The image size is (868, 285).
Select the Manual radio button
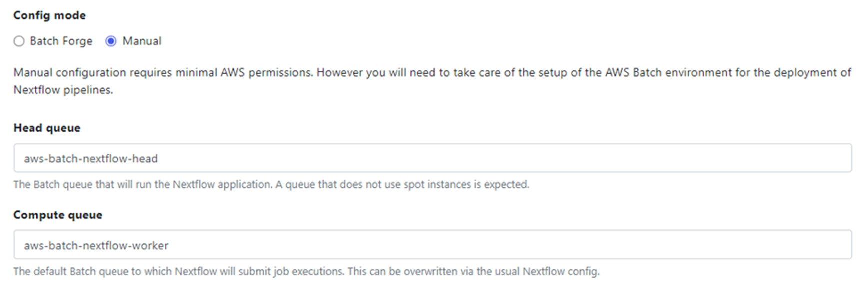click(x=111, y=41)
